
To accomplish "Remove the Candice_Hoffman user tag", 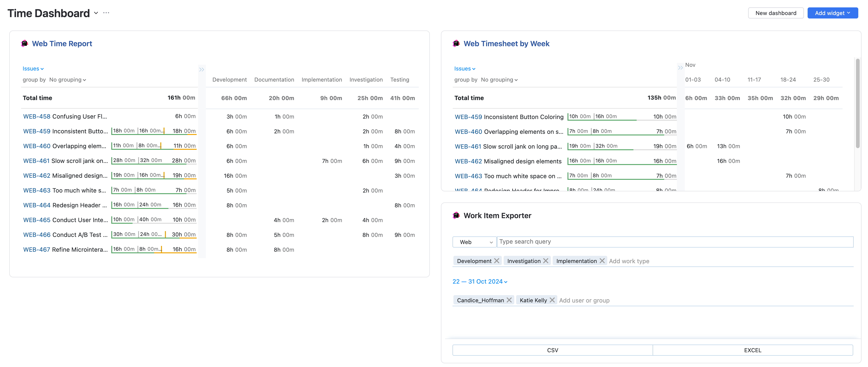I will pos(509,300).
